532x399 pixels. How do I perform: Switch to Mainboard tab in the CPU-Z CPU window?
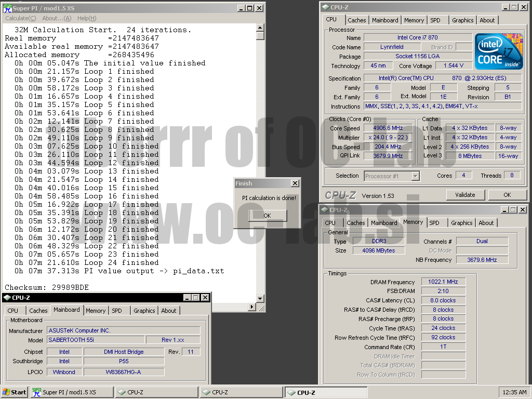(x=385, y=20)
